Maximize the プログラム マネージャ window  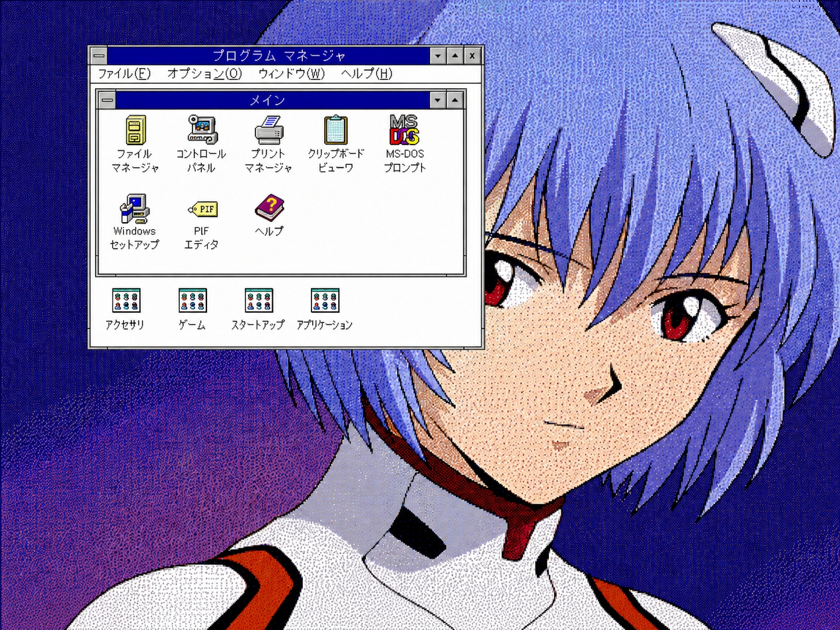[455, 56]
